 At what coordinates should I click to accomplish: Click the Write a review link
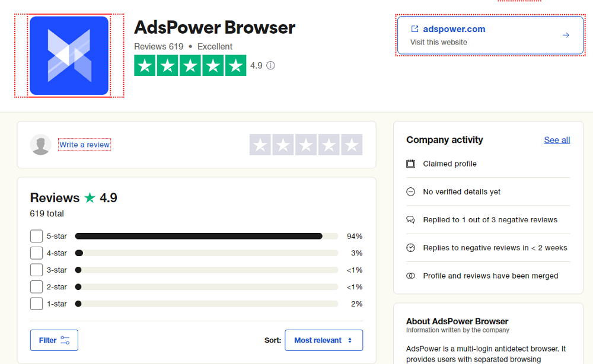pyautogui.click(x=85, y=145)
